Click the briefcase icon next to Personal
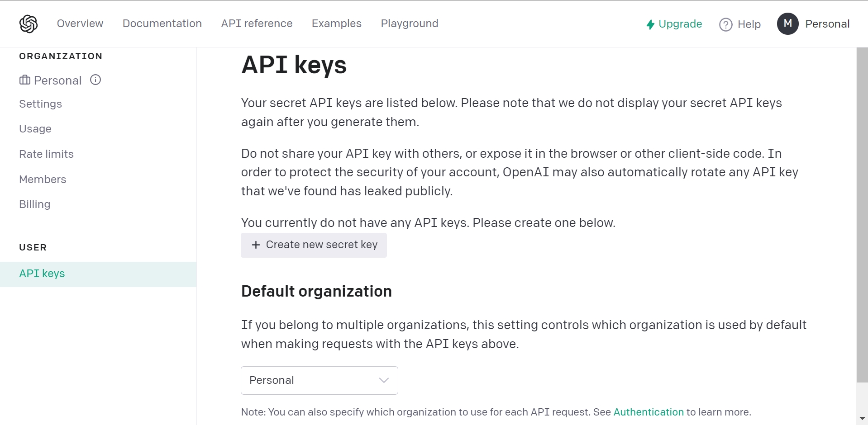This screenshot has height=425, width=868. click(x=25, y=80)
